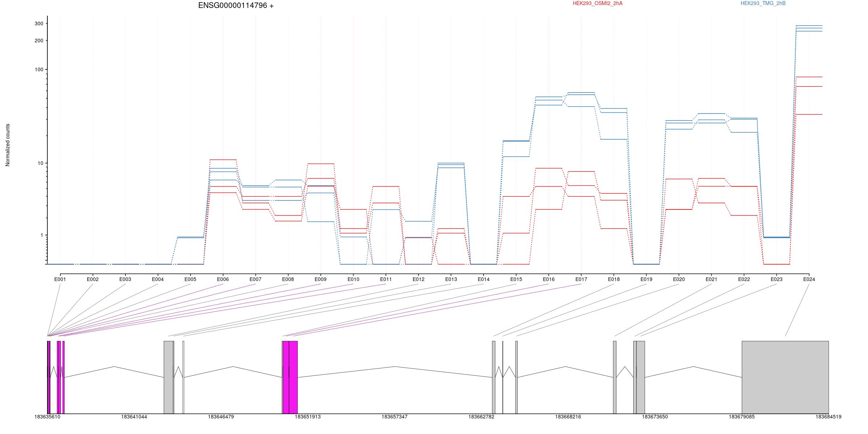
Task: Click exon label E013
Action: click(451, 279)
